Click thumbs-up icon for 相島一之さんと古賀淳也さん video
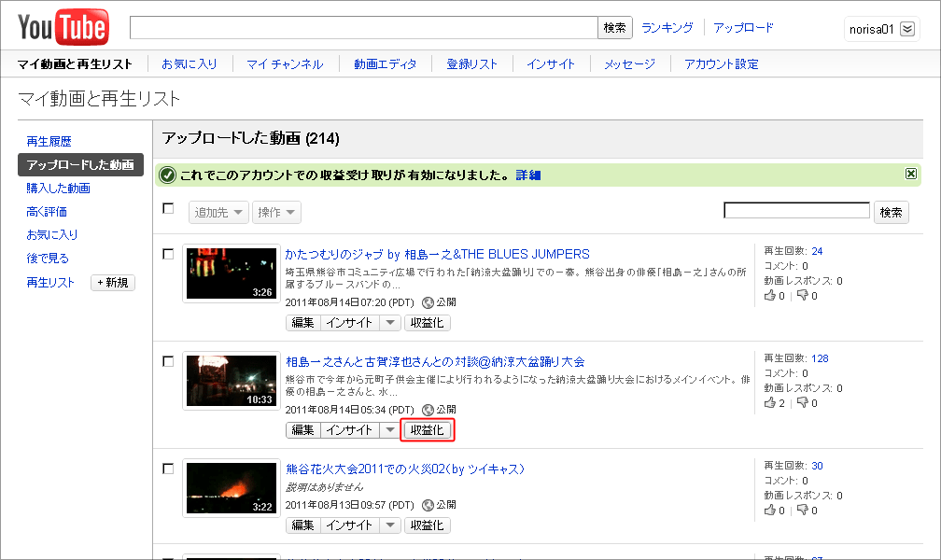941x560 pixels. click(x=770, y=403)
